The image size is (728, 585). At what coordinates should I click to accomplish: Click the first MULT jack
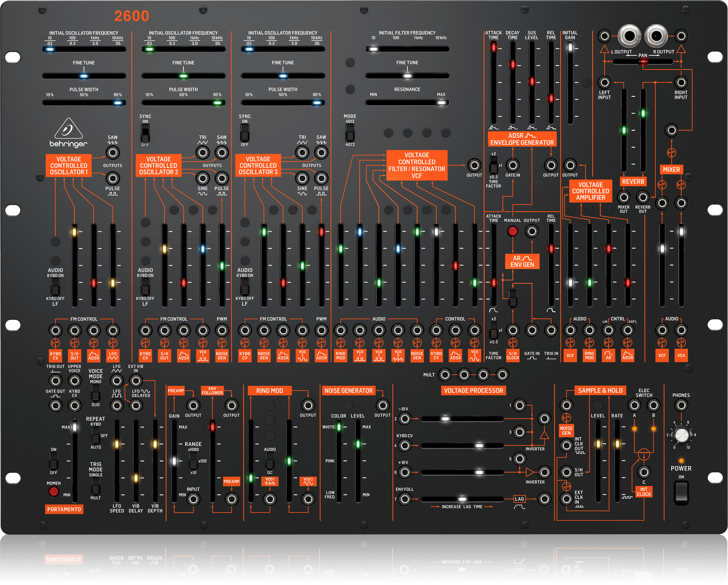pos(445,374)
